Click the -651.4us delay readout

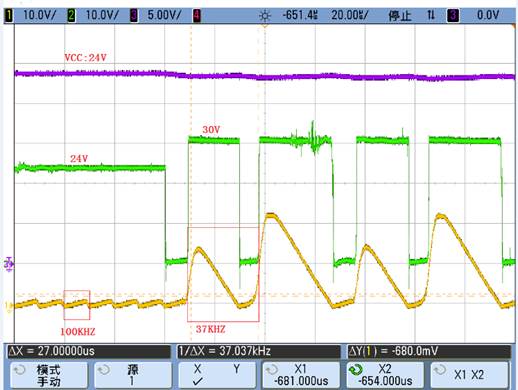click(x=300, y=15)
